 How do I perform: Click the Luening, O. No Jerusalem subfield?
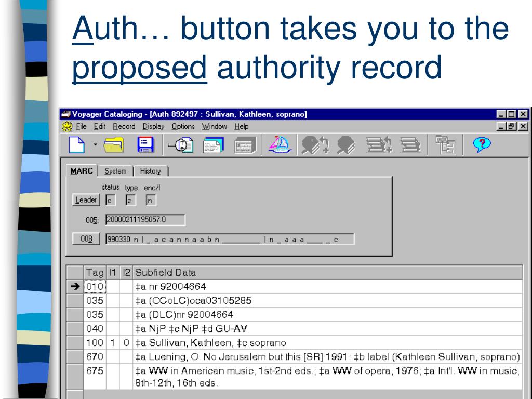[x=327, y=357]
